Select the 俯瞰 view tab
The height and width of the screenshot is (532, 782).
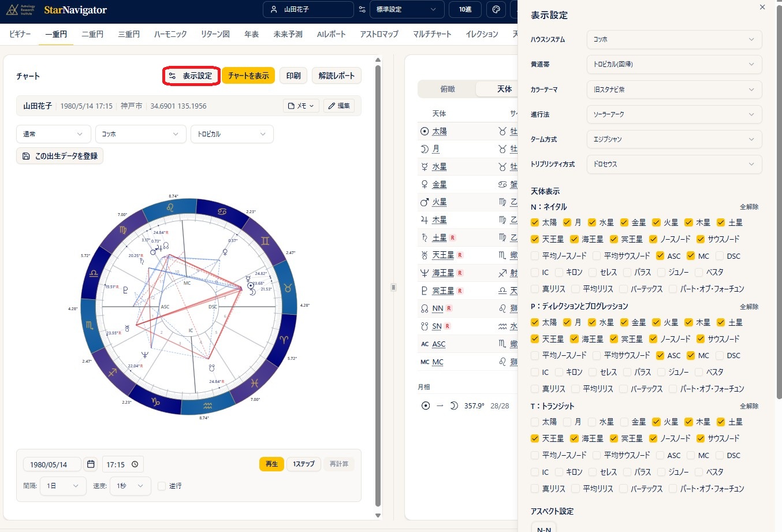pos(448,89)
